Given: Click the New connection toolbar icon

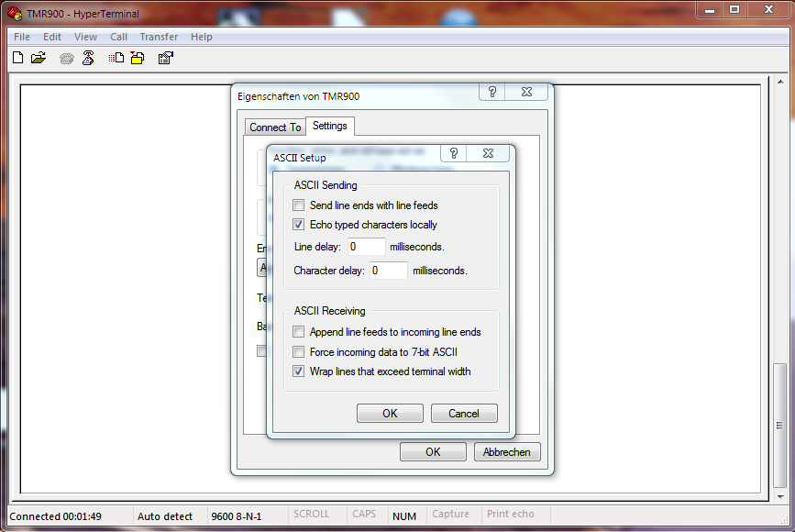Looking at the screenshot, I should pyautogui.click(x=17, y=59).
